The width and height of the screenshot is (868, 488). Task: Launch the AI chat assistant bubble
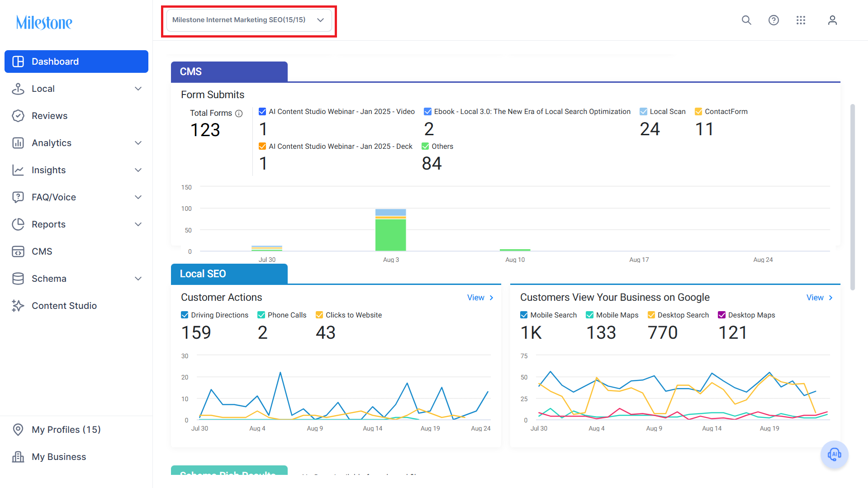point(834,454)
